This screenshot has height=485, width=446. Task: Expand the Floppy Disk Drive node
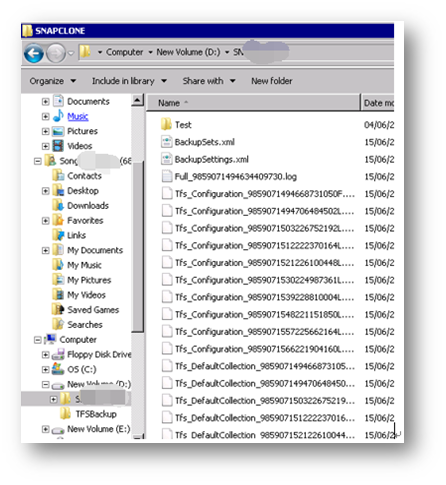point(45,355)
